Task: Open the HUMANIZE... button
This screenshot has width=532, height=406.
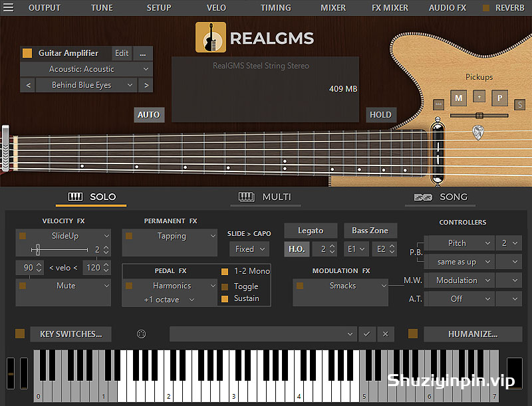Action: pyautogui.click(x=473, y=334)
